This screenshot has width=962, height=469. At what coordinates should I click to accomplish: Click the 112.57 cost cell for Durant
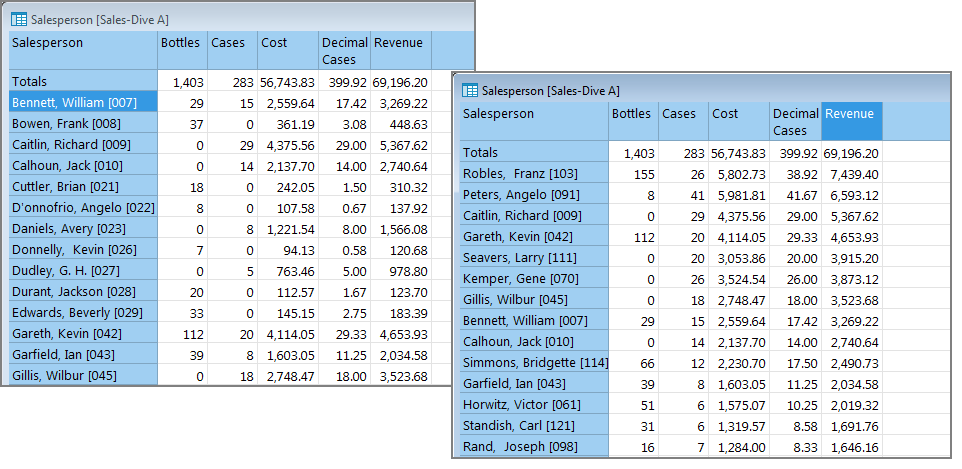tap(288, 291)
